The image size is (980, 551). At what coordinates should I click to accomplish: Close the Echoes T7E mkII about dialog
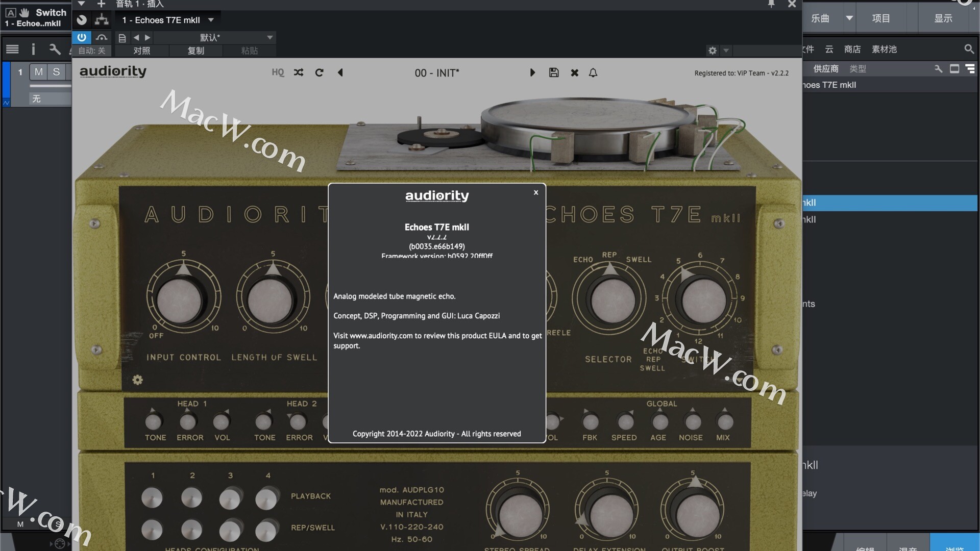(536, 192)
